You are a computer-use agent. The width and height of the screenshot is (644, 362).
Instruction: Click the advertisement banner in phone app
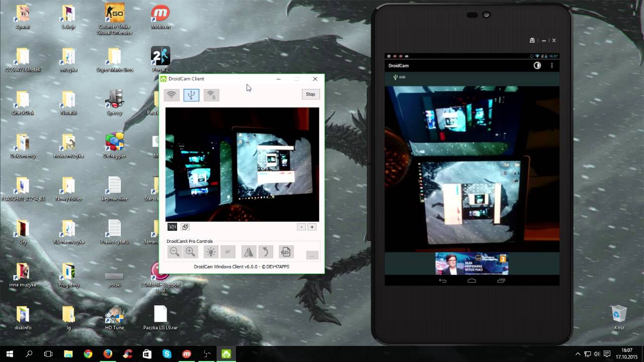[x=472, y=264]
